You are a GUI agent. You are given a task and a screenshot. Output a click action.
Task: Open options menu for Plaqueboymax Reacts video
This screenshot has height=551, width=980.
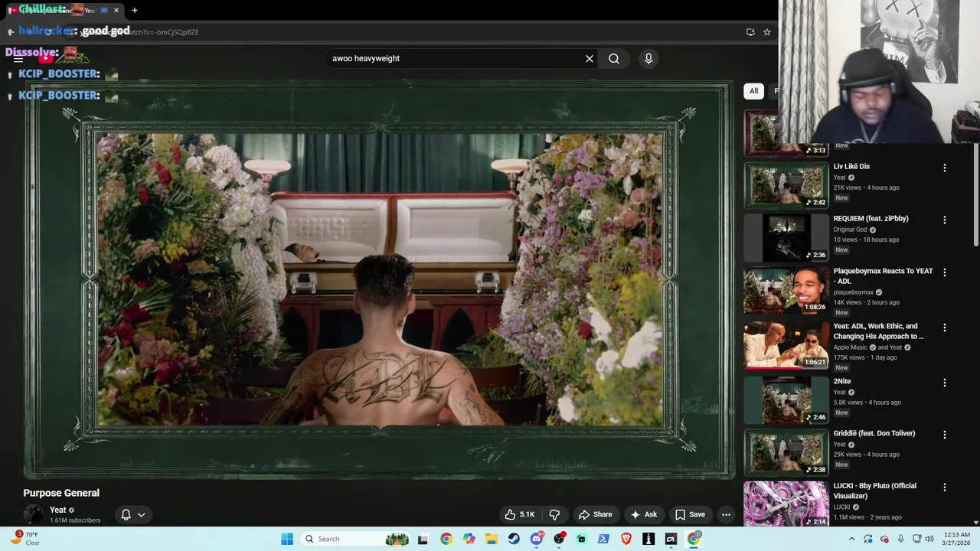tap(944, 272)
